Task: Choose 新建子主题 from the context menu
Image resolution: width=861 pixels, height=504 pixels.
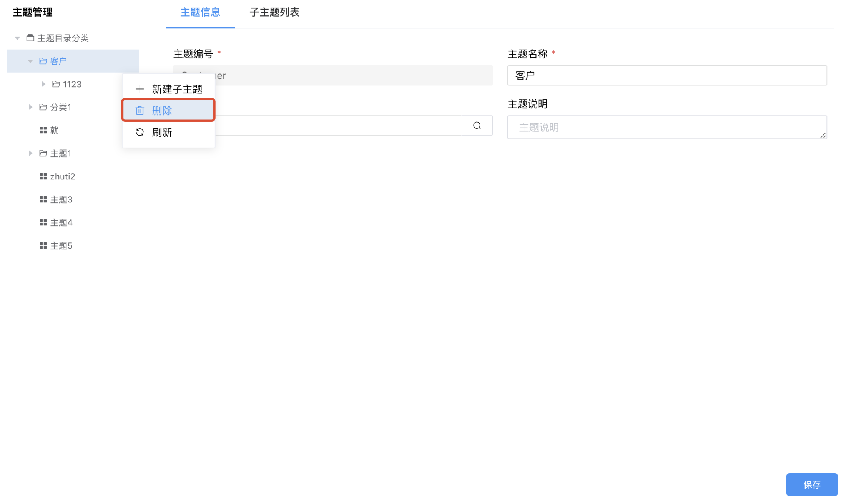Action: click(177, 89)
